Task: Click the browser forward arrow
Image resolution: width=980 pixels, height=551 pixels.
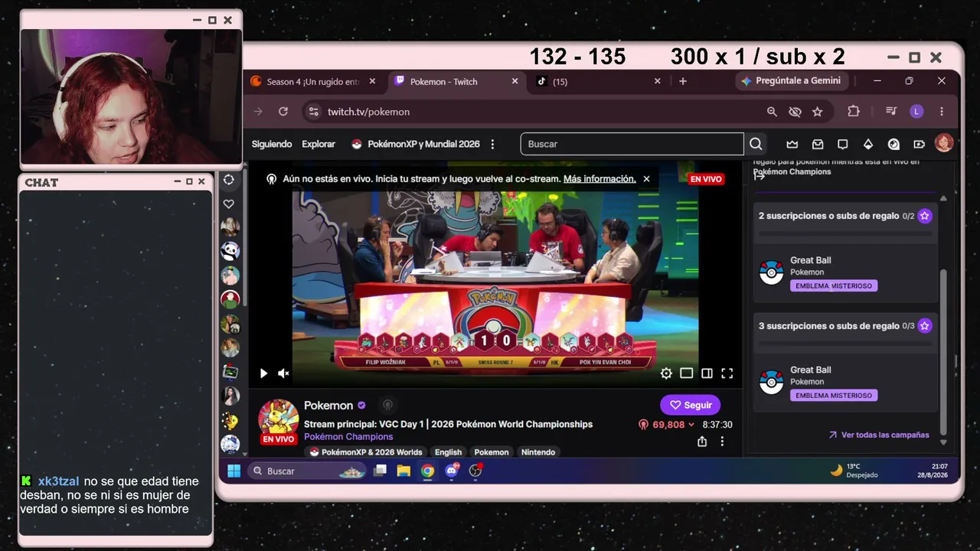Action: (258, 112)
